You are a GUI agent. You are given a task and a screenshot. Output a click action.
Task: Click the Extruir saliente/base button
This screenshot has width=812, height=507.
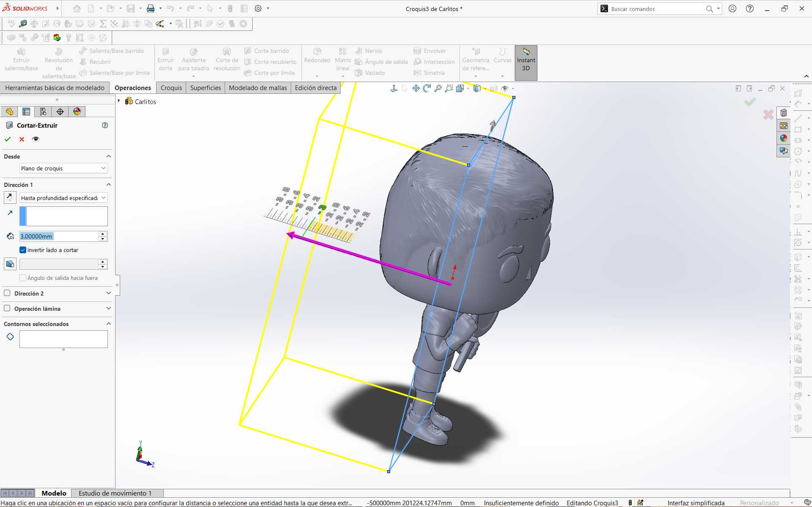21,60
